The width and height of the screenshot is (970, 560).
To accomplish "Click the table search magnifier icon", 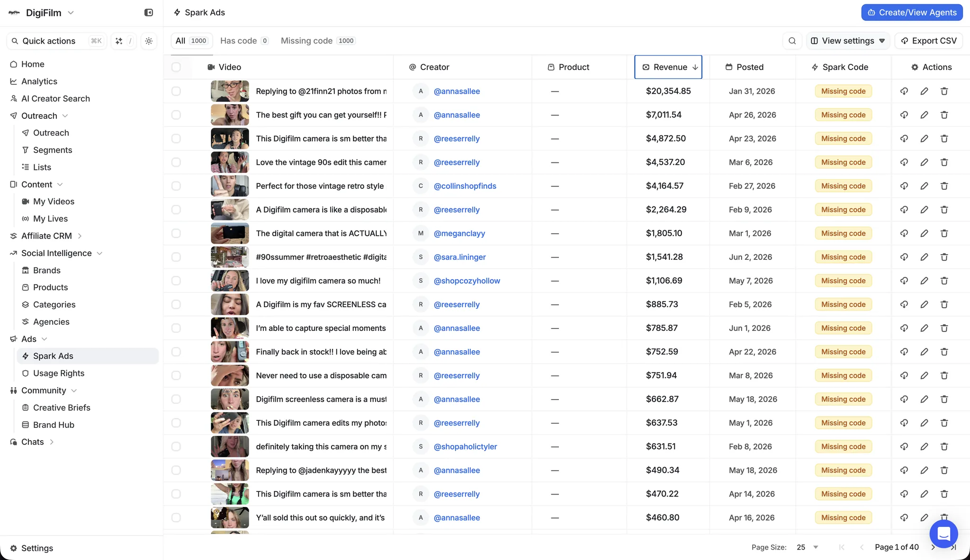I will click(x=792, y=41).
